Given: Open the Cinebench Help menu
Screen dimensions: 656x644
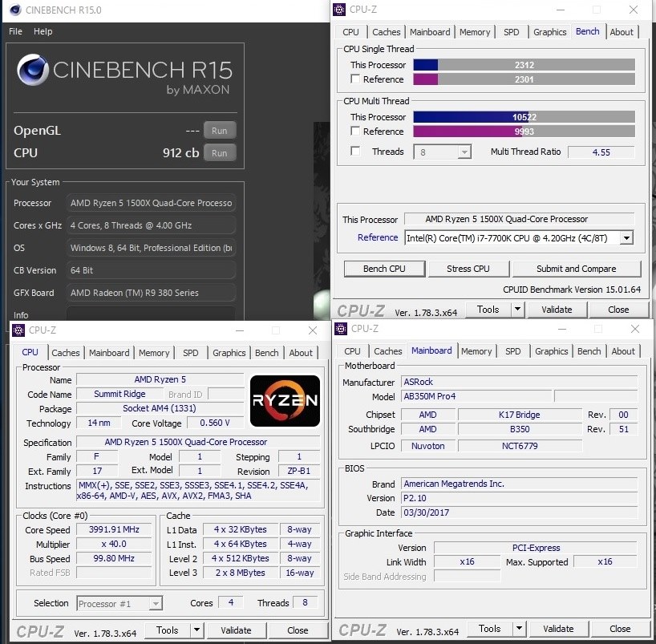Looking at the screenshot, I should point(43,31).
